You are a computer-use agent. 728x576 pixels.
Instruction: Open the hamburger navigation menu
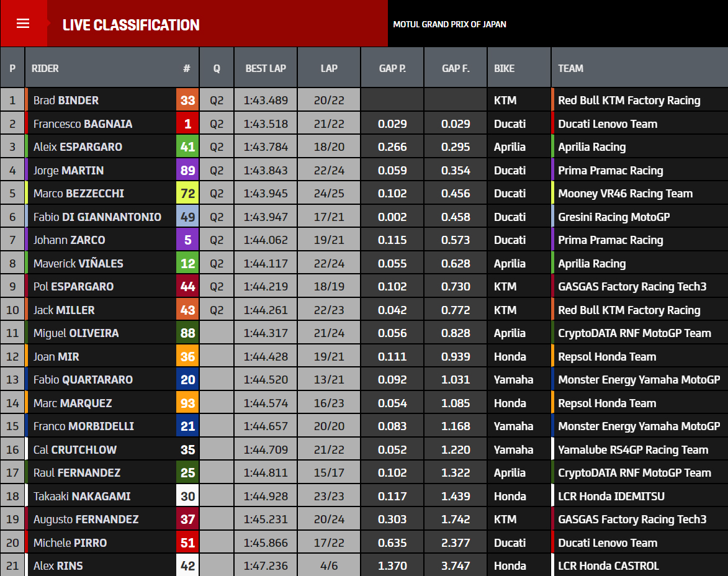coord(24,24)
